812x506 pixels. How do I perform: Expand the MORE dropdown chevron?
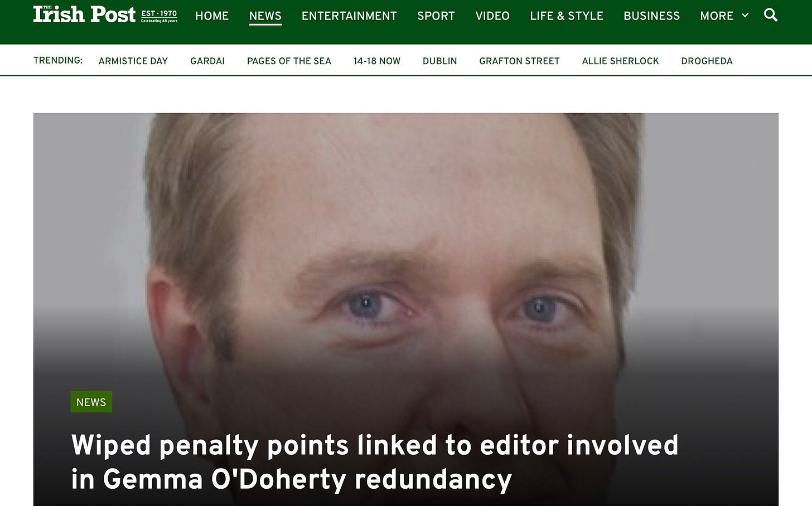point(745,16)
